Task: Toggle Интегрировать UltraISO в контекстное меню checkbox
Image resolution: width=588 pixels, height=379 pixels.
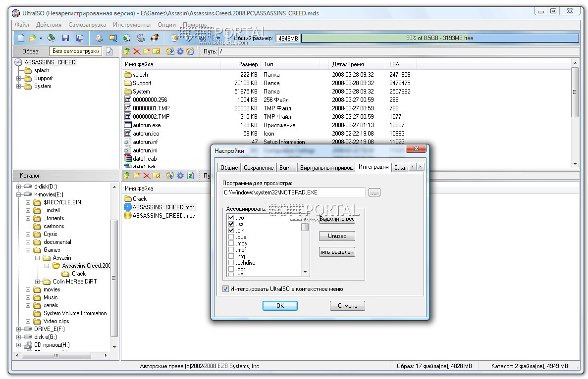Action: pos(225,289)
